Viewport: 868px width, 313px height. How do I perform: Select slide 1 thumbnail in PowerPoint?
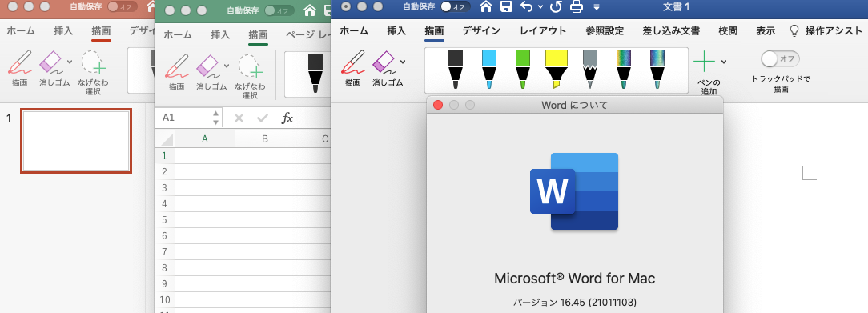(x=76, y=141)
